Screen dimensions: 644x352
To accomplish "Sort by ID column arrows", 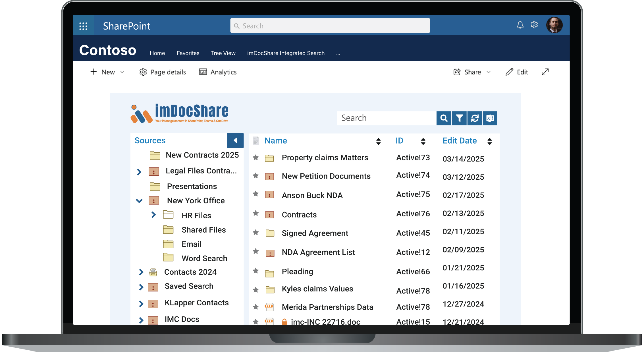I will pyautogui.click(x=423, y=141).
